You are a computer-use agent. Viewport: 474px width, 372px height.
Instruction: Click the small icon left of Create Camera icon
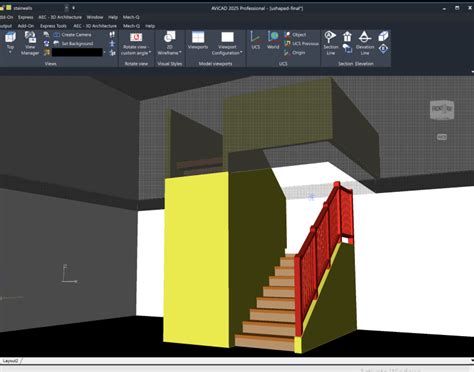click(46, 35)
